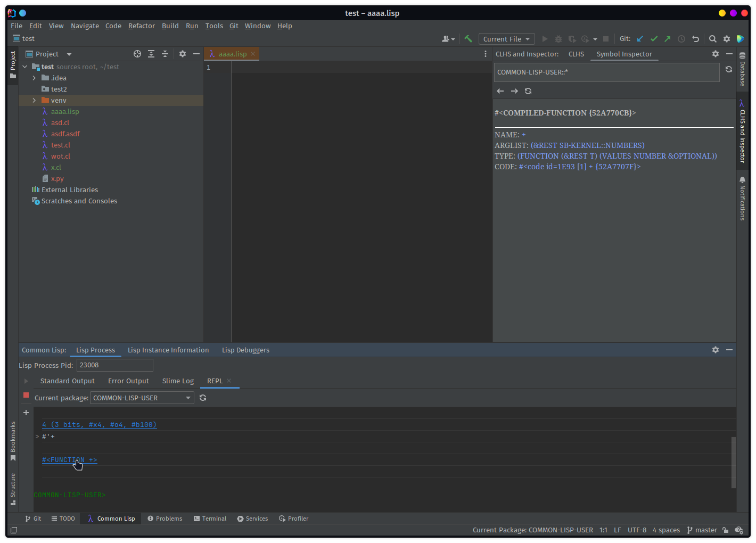Viewport: 756px width, 543px height.
Task: Open the Refactor menu
Action: (x=141, y=26)
